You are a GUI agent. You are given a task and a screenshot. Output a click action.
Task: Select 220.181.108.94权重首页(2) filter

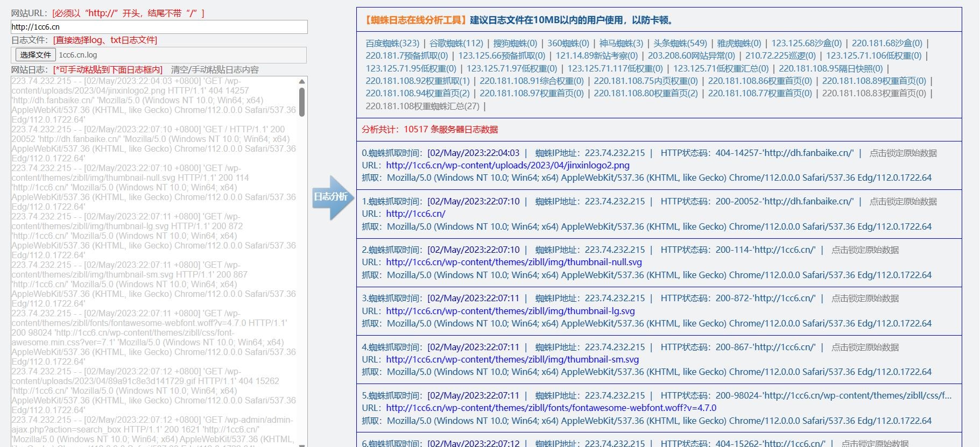click(x=418, y=93)
